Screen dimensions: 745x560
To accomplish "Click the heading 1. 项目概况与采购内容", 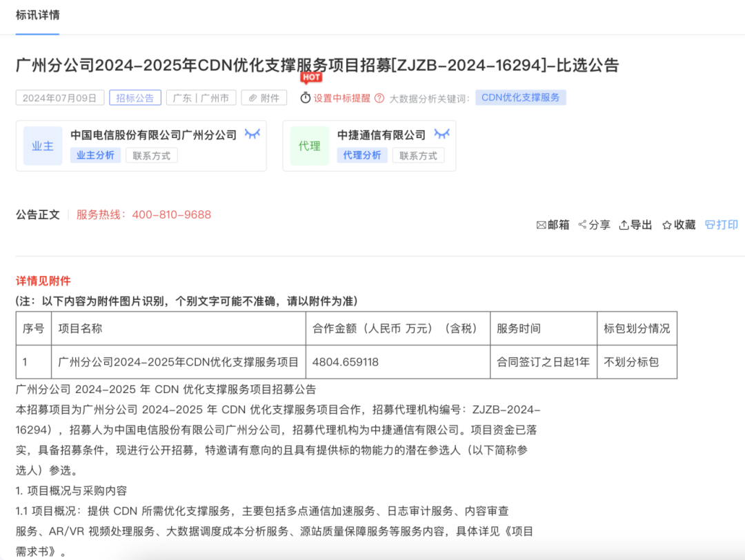I will 71,490.
